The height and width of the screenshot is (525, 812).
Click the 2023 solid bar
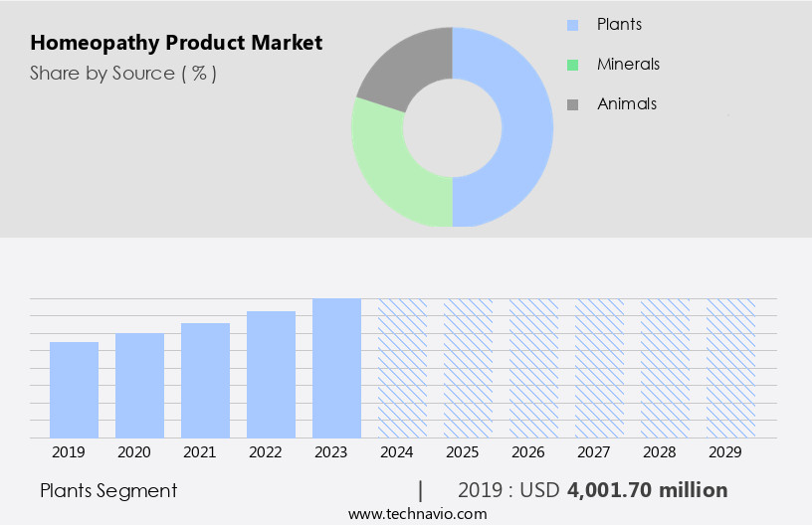336,368
